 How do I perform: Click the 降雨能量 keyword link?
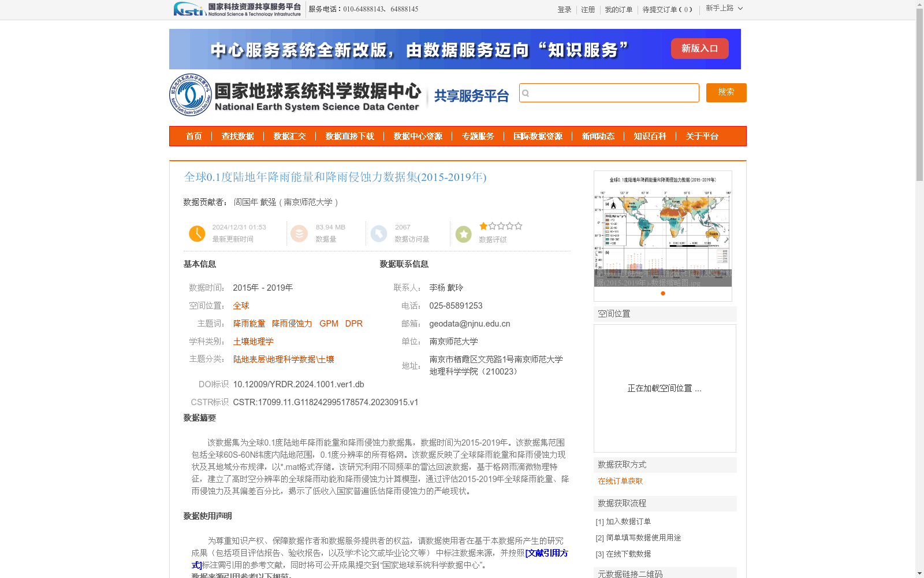pyautogui.click(x=249, y=324)
